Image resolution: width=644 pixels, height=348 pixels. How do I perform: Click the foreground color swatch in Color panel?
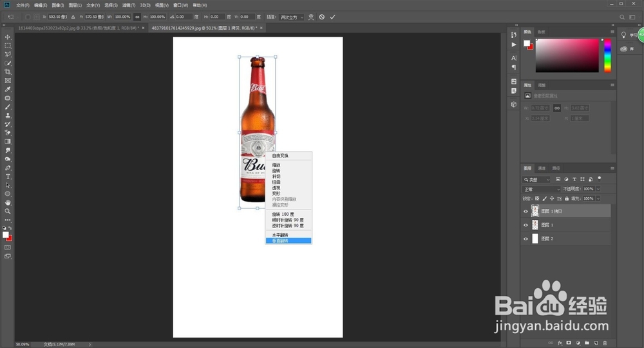tap(527, 43)
